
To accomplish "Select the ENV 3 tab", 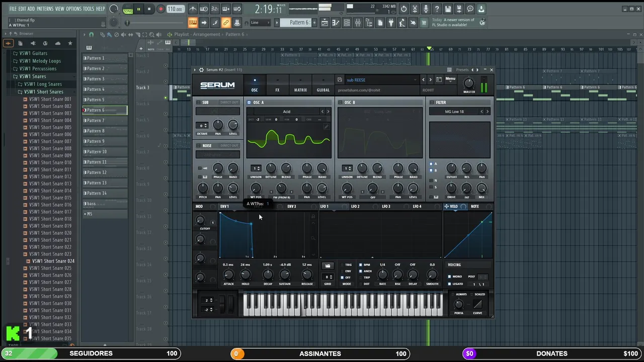I will pyautogui.click(x=292, y=207).
